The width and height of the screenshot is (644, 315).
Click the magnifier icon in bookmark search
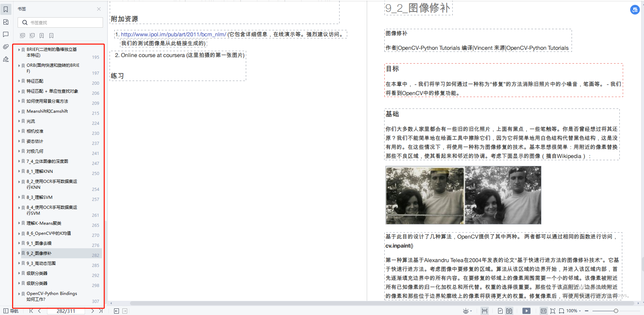(25, 22)
